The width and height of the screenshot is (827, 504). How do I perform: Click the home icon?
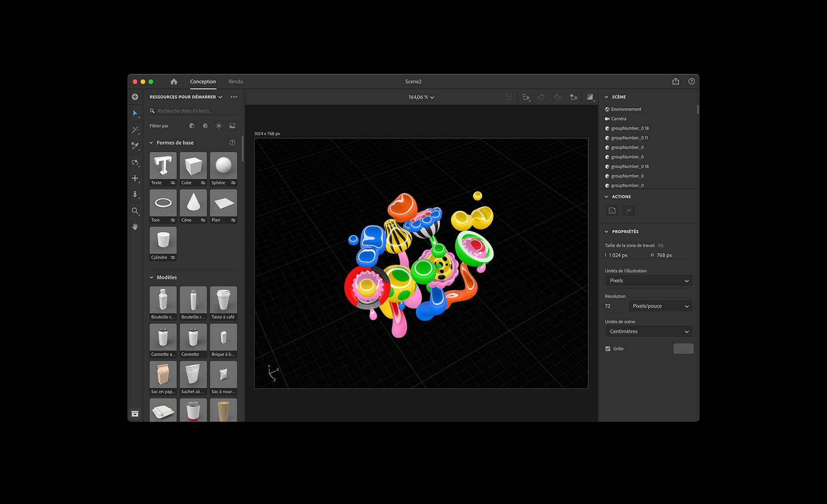[x=174, y=81]
